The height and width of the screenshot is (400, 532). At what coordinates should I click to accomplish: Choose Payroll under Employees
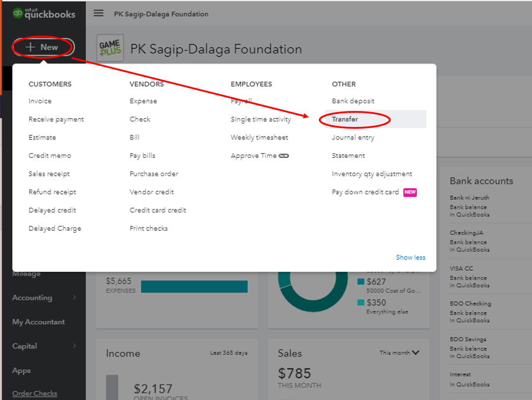[241, 101]
